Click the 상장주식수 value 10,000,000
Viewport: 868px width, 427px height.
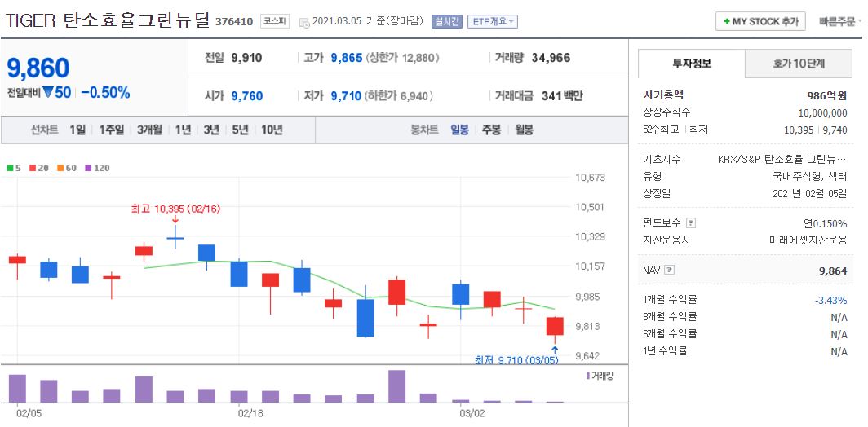[823, 112]
